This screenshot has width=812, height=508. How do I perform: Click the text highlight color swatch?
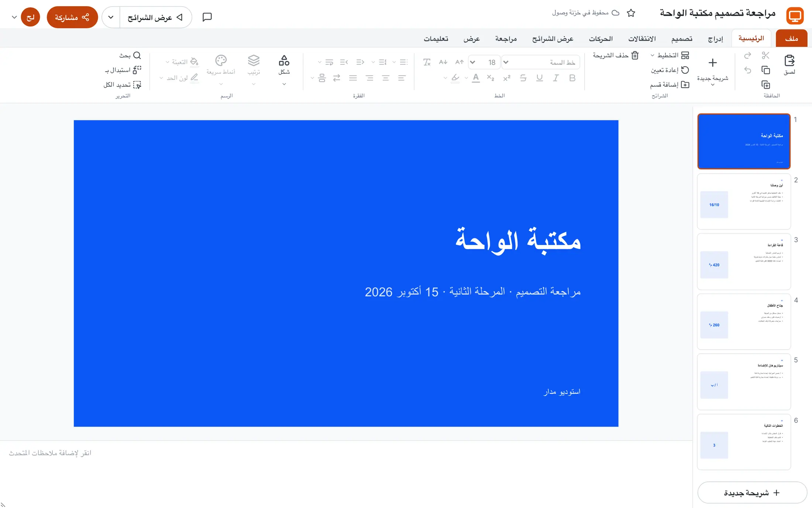coord(455,78)
